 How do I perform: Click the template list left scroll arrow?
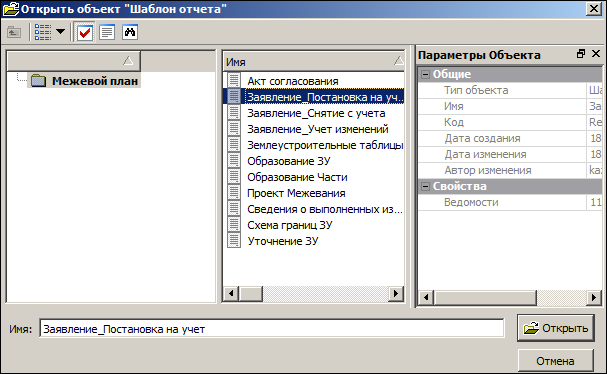(231, 293)
